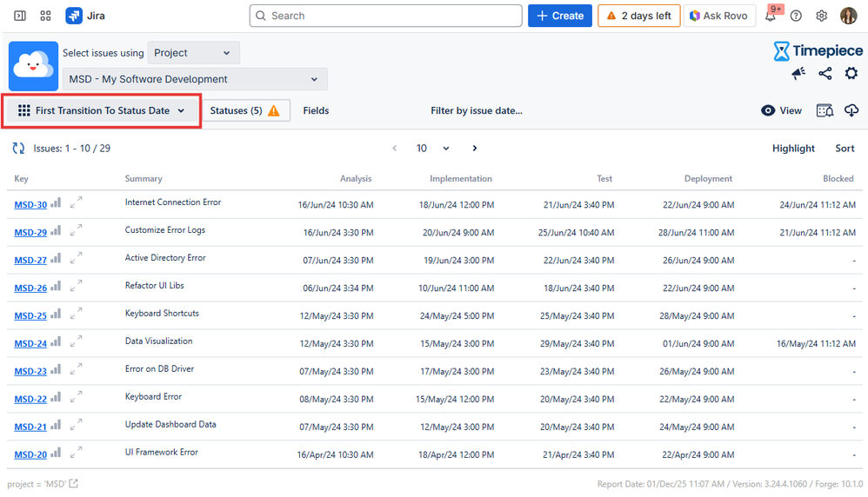
Task: Click the 2 days left trial button
Action: pos(638,16)
